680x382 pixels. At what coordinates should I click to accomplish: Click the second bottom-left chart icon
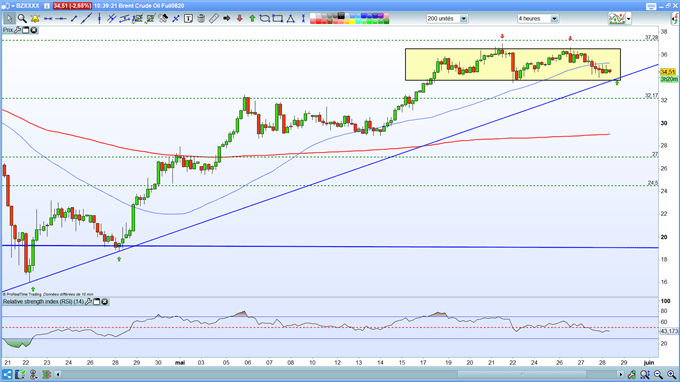click(20, 374)
